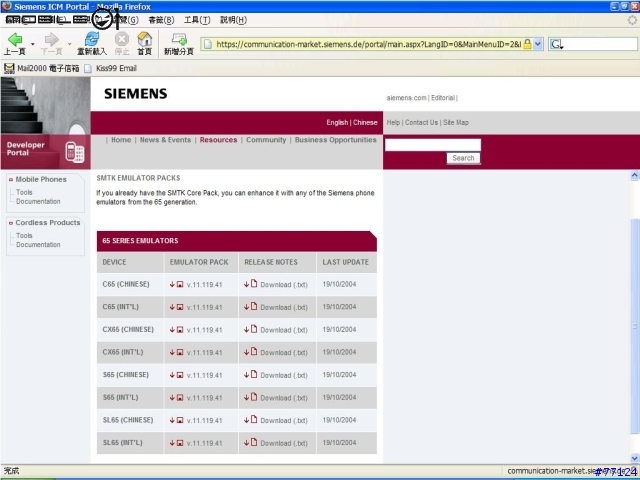The width and height of the screenshot is (640, 480).
Task: Go back with the green Back arrow
Action: (15, 40)
